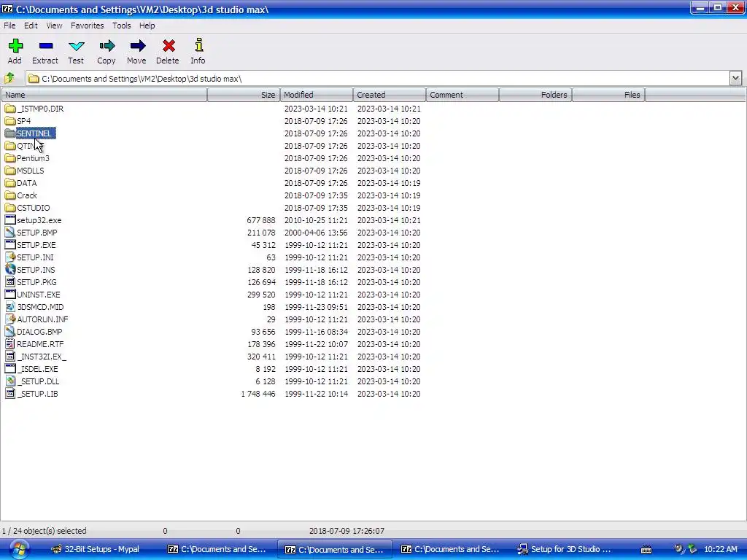Open the Tools menu
747x560 pixels.
pyautogui.click(x=122, y=26)
